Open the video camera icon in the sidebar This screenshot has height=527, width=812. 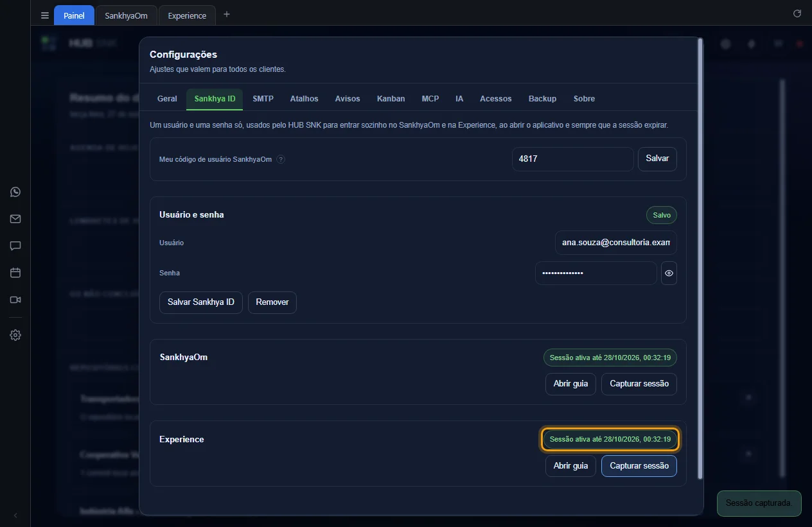click(15, 300)
